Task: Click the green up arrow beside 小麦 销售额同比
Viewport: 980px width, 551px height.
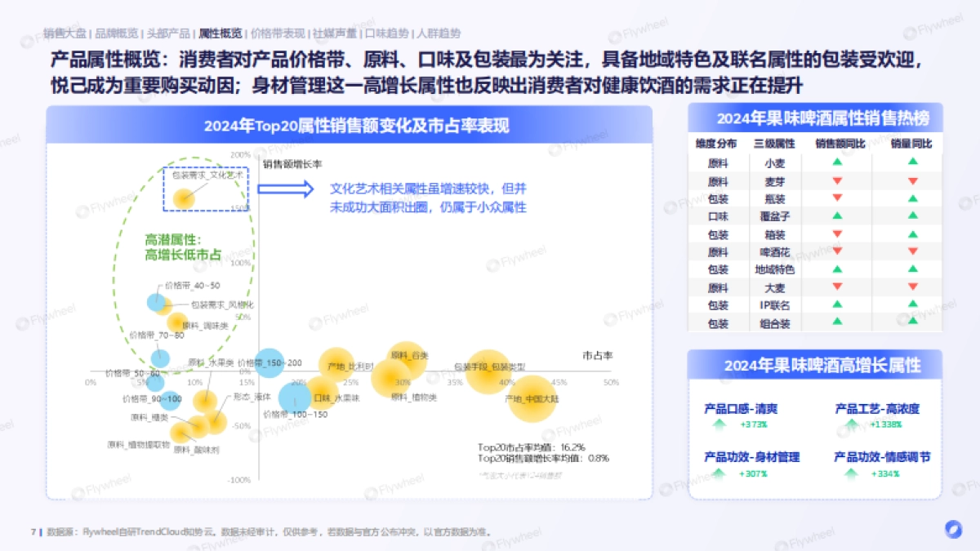Action: (x=836, y=161)
